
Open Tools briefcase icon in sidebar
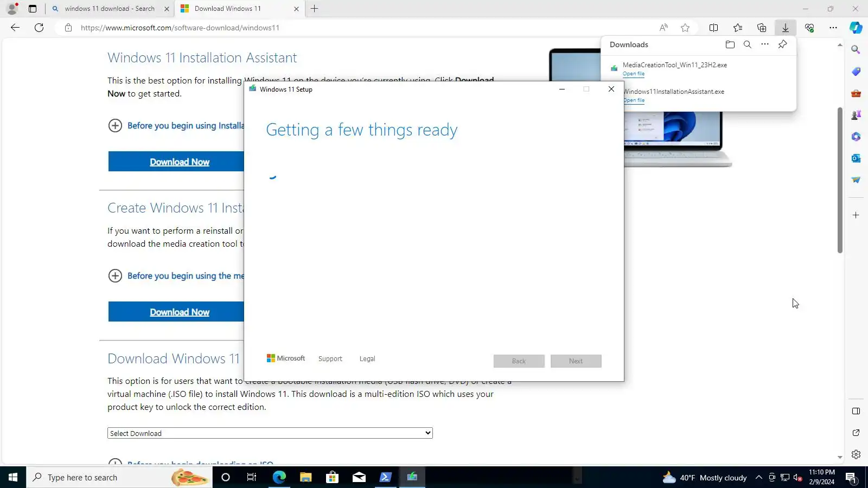(856, 93)
